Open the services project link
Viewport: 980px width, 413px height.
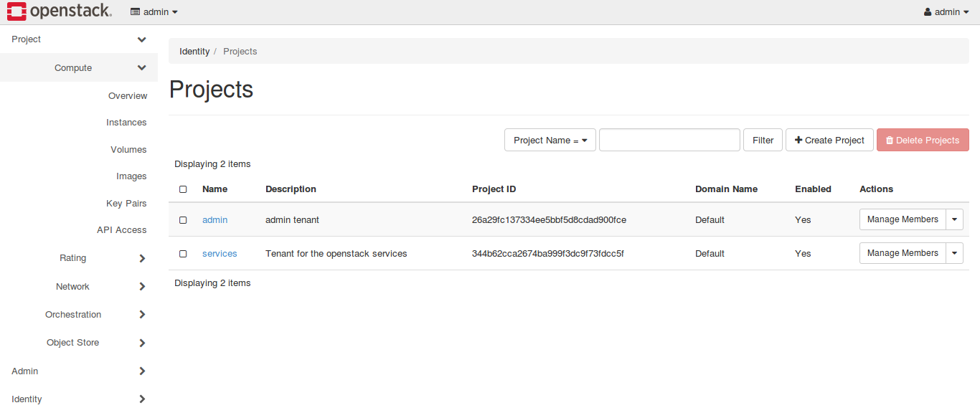tap(220, 254)
